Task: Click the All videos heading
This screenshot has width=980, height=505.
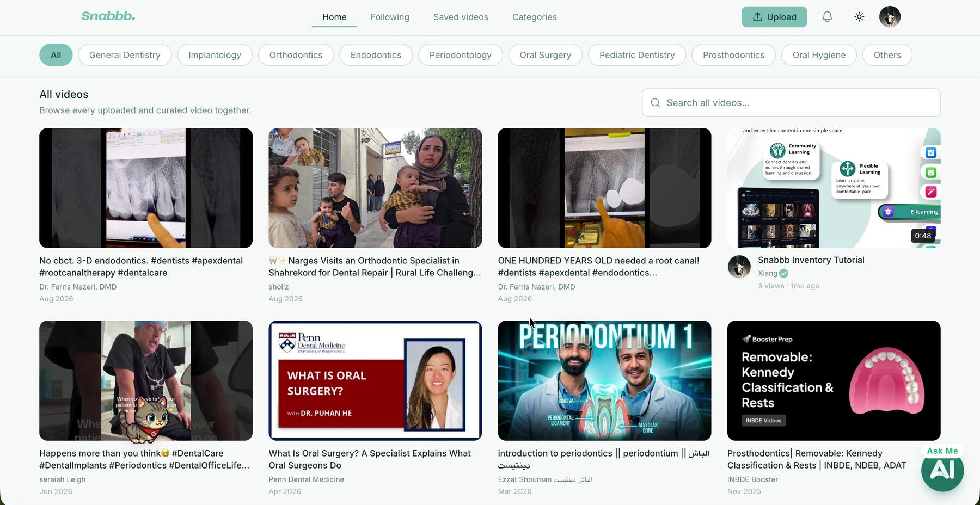Action: [64, 94]
